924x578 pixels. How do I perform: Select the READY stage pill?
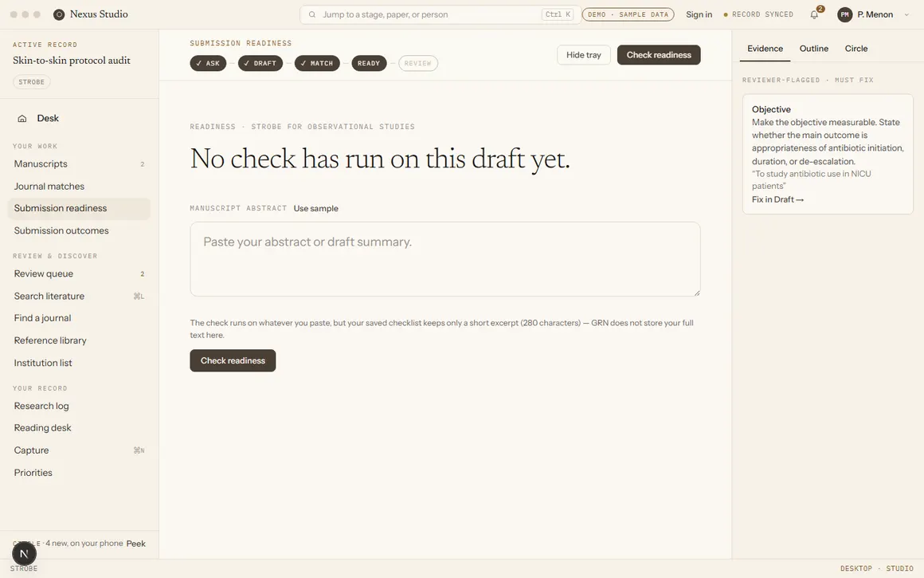click(369, 63)
